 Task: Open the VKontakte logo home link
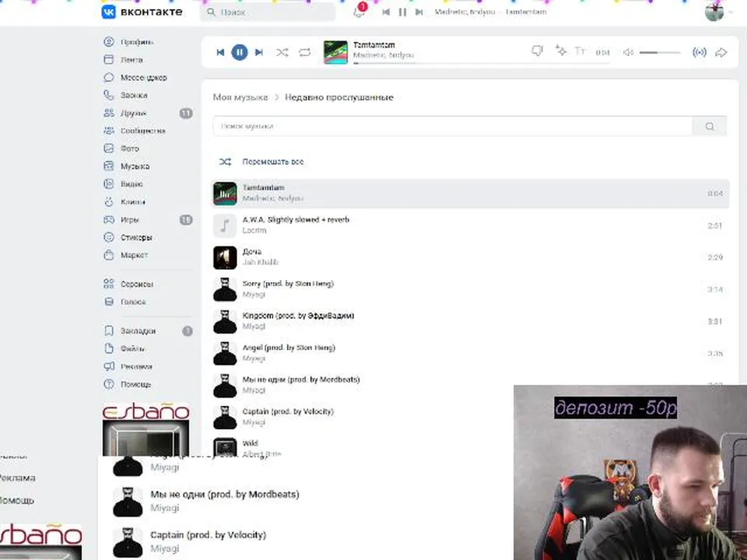tap(142, 12)
